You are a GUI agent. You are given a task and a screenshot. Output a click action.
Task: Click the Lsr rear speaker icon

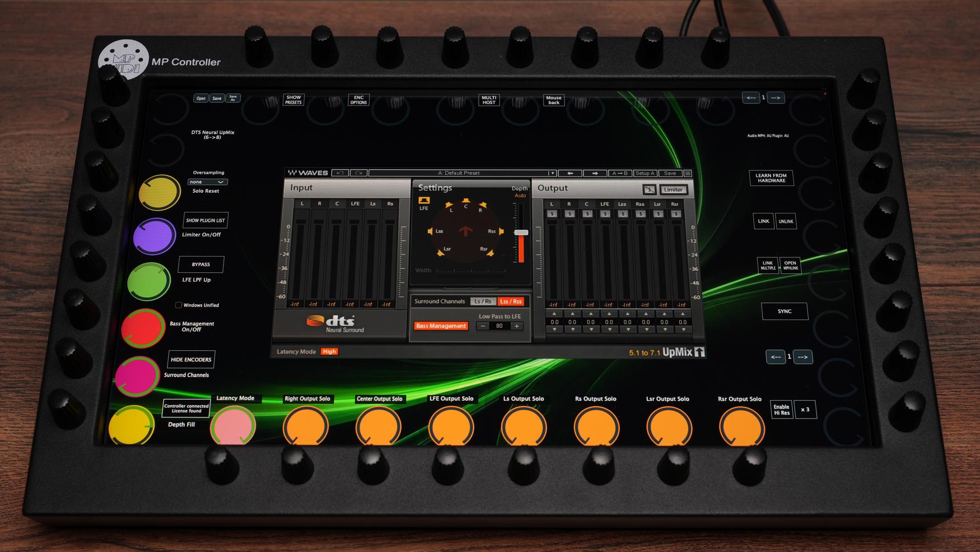point(441,253)
